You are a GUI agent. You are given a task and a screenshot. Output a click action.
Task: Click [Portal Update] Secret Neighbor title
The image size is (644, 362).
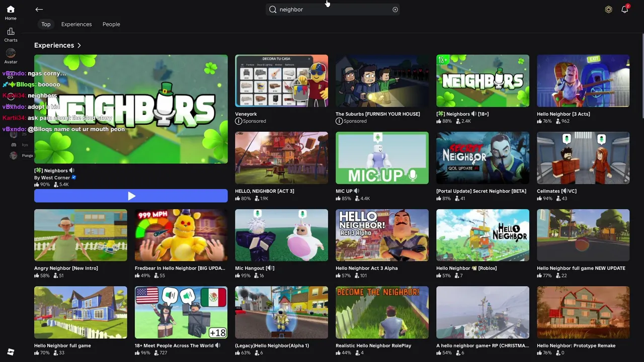coord(481,191)
